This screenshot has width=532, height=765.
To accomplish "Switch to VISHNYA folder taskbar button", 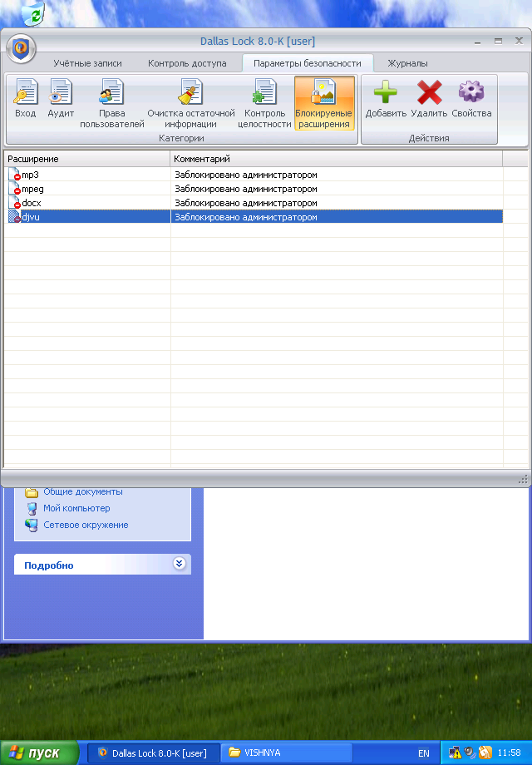I will 287,753.
